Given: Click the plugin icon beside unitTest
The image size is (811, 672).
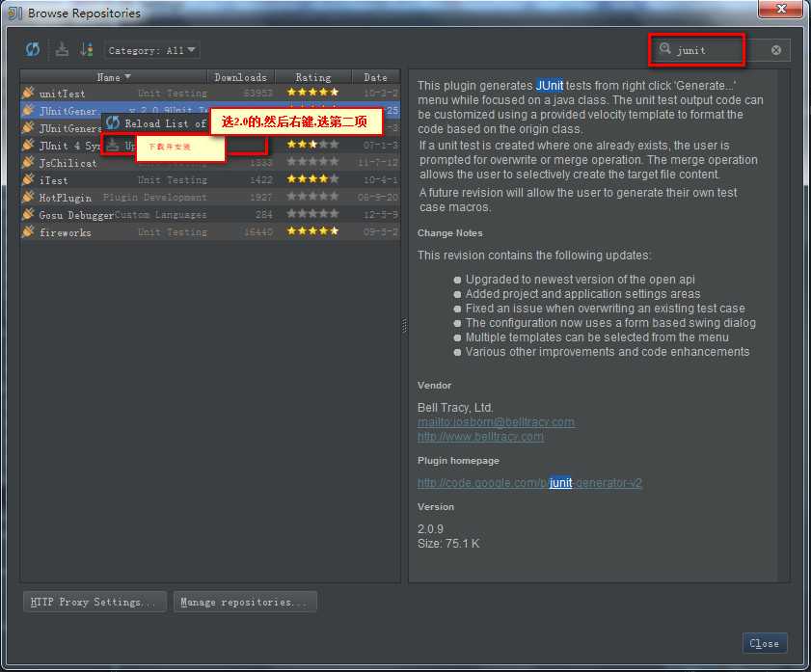Looking at the screenshot, I should pos(28,93).
